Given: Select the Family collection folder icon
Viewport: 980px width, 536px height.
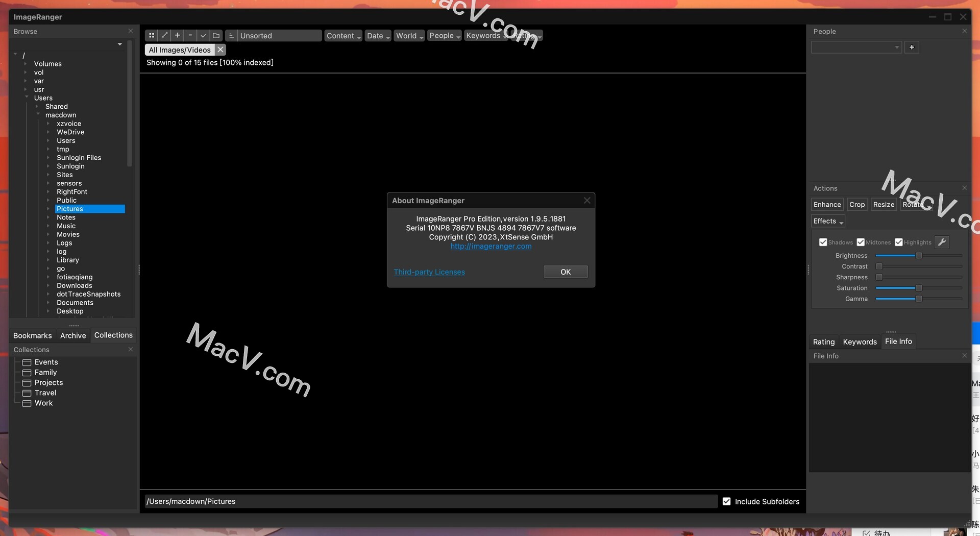Looking at the screenshot, I should [27, 373].
